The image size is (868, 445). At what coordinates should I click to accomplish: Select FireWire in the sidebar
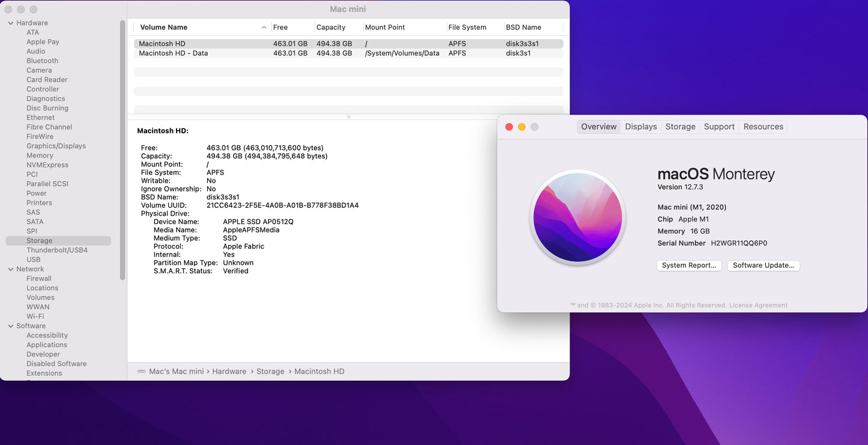(x=40, y=136)
